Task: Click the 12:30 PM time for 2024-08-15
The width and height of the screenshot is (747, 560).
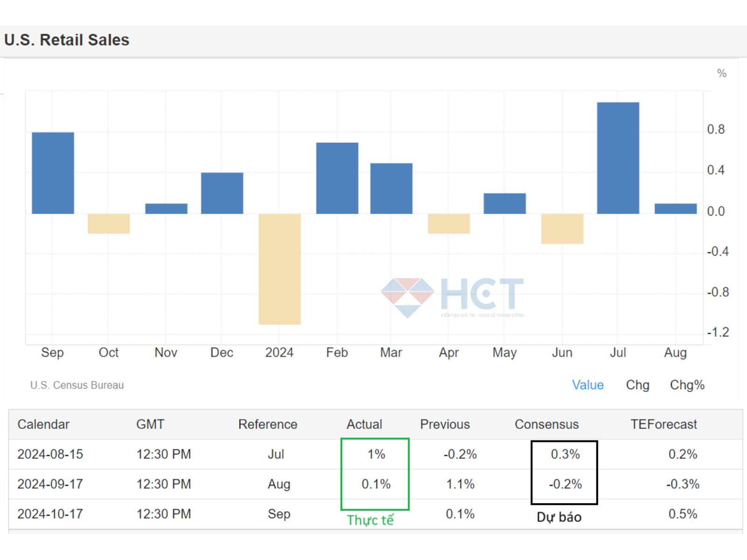Action: pos(164,454)
